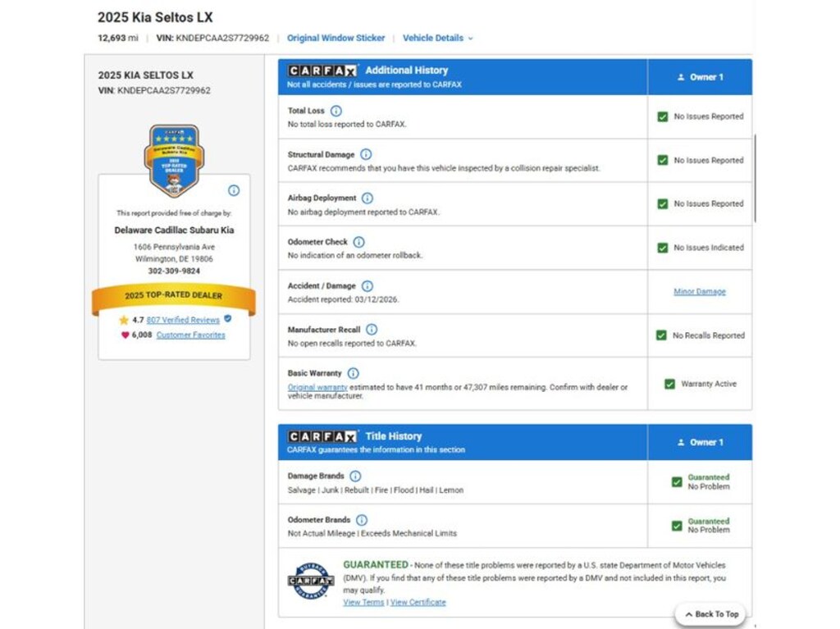The image size is (840, 629).
Task: Open the Odometer Check info icon
Action: coord(359,242)
